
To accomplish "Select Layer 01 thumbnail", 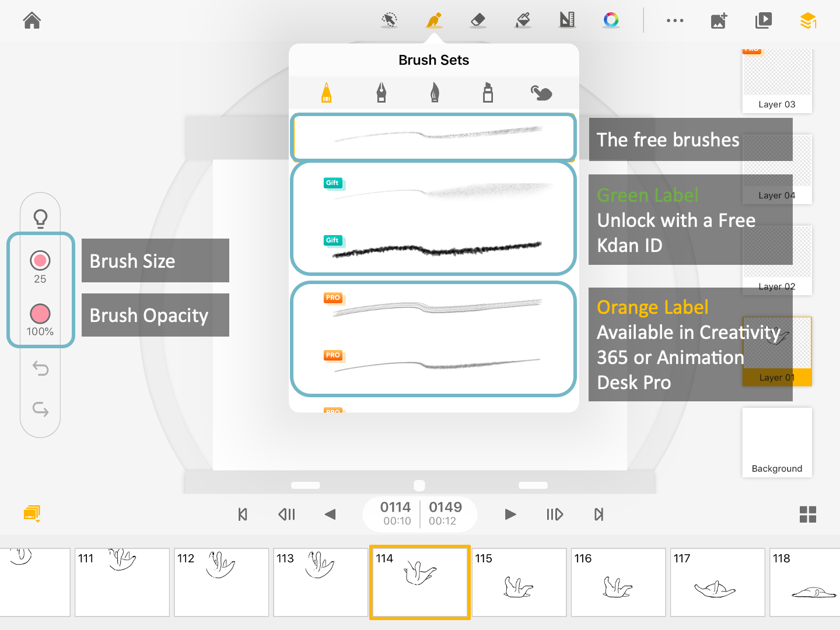I will (777, 351).
